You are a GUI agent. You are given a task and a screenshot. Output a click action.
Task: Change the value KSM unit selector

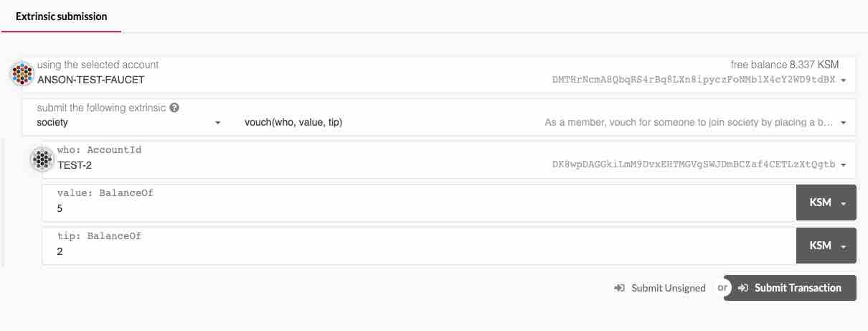pyautogui.click(x=826, y=203)
